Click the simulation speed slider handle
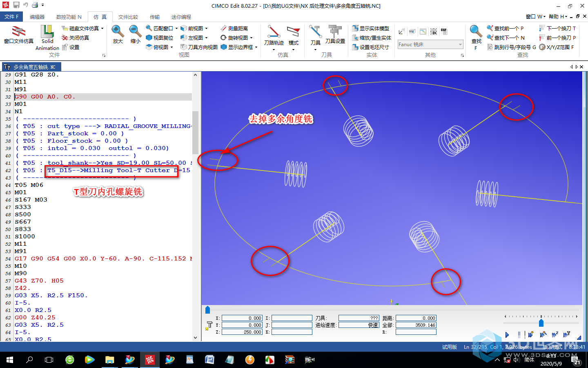The width and height of the screenshot is (588, 368). 541,323
